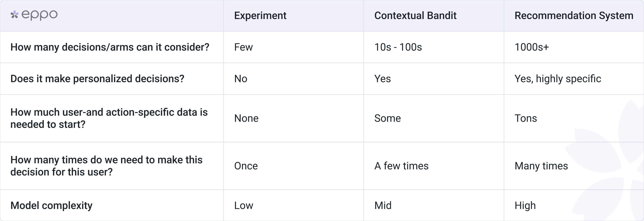The height and width of the screenshot is (221, 644).
Task: Click the '1000s+' cell
Action: click(x=532, y=47)
